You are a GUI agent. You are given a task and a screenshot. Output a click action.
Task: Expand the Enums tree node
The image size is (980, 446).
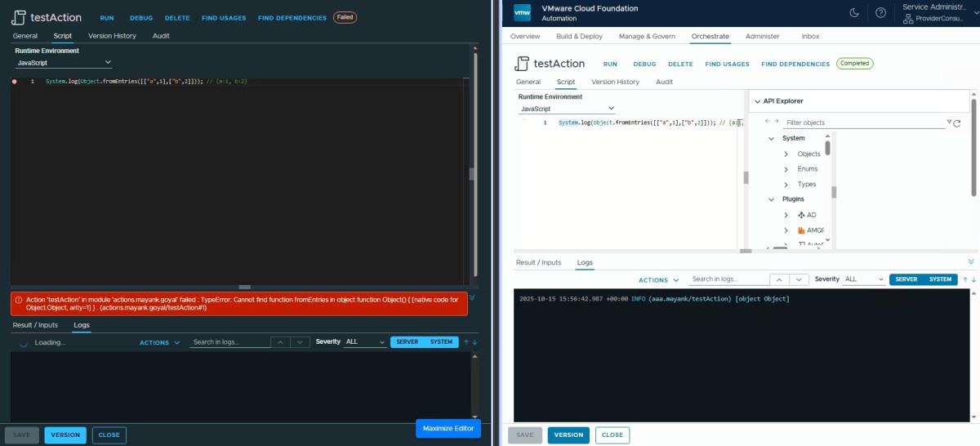pyautogui.click(x=786, y=169)
